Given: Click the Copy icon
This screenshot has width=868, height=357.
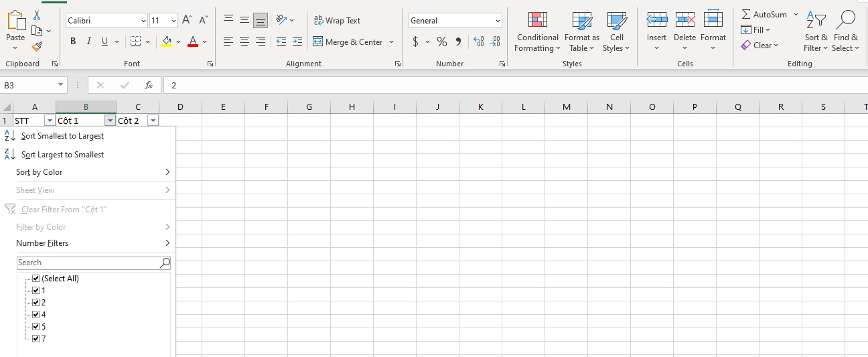Looking at the screenshot, I should [37, 31].
